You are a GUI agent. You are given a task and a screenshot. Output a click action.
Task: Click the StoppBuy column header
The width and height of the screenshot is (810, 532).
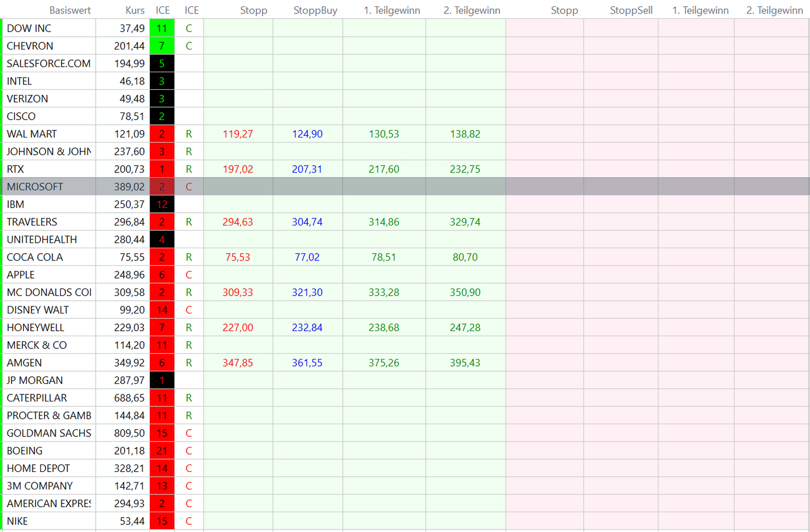315,10
